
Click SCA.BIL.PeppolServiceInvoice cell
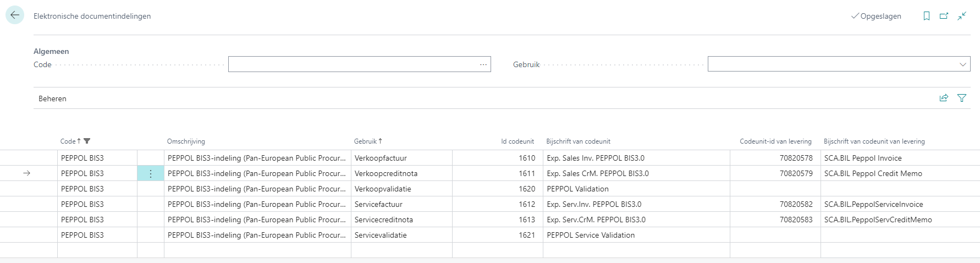pyautogui.click(x=900, y=204)
